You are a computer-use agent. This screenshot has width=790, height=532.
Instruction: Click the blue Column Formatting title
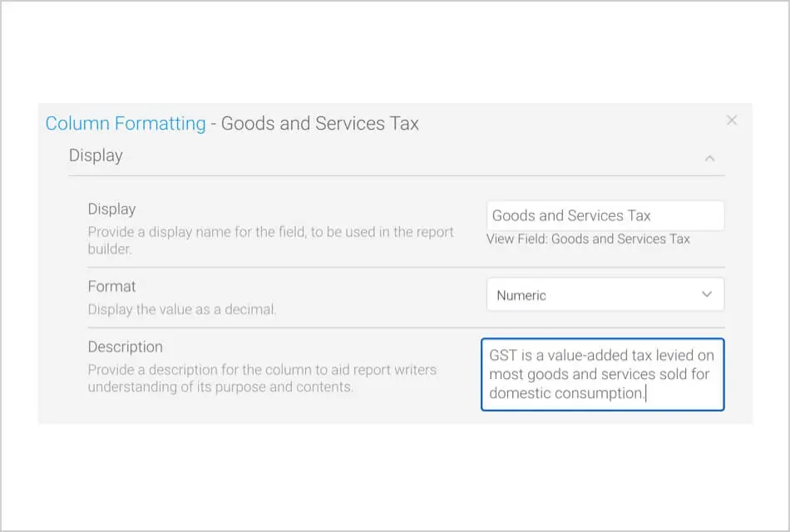[x=126, y=124]
